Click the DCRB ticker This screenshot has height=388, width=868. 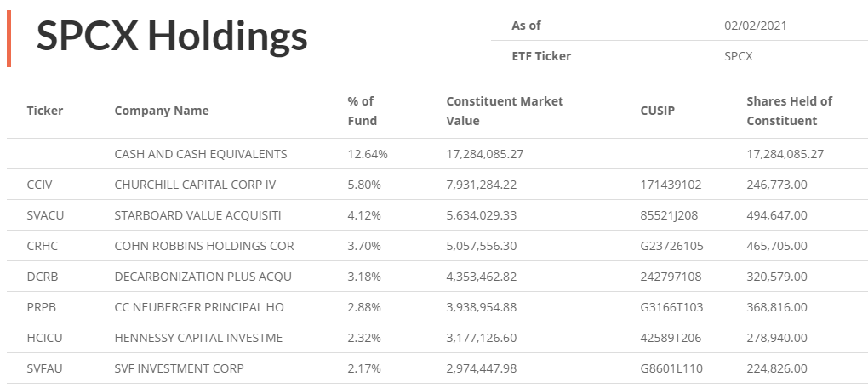point(42,277)
